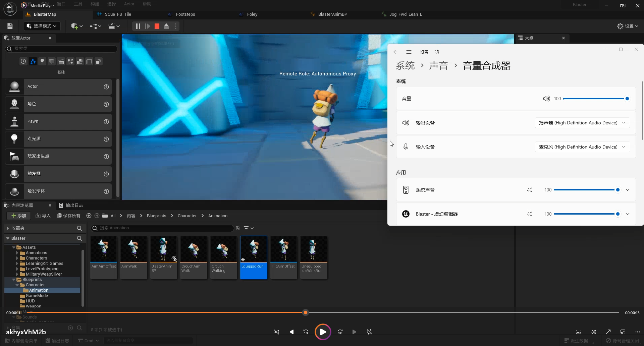The width and height of the screenshot is (644, 346).
Task: Click the frame skip button beside pause
Action: [147, 26]
